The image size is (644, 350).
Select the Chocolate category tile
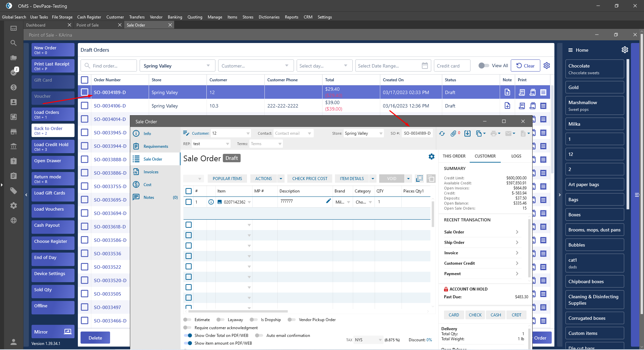point(594,69)
